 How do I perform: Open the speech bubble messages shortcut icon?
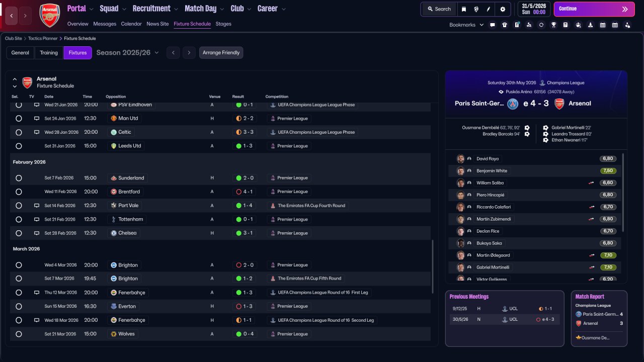click(x=493, y=25)
